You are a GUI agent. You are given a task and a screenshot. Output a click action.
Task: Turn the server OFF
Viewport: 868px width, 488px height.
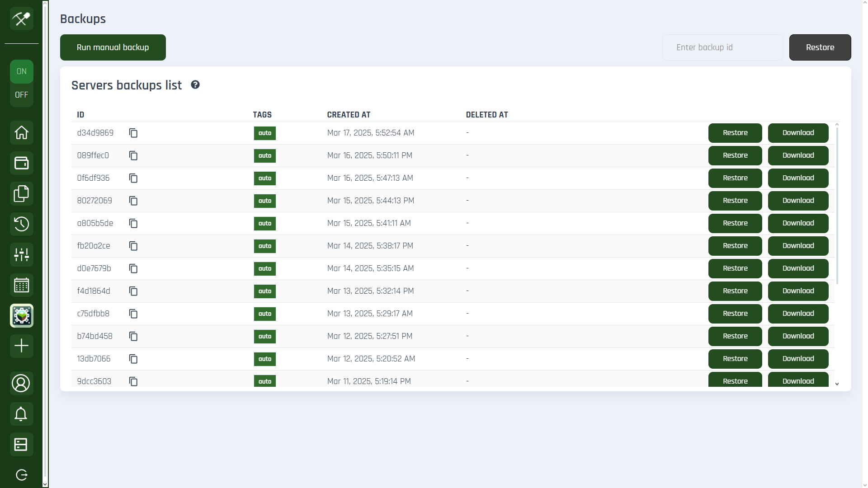pos(21,95)
